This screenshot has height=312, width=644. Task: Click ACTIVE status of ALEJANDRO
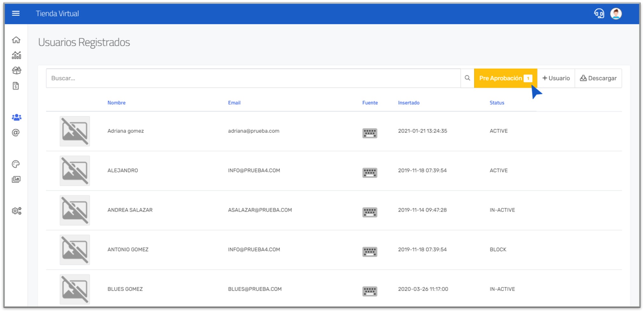pos(499,170)
